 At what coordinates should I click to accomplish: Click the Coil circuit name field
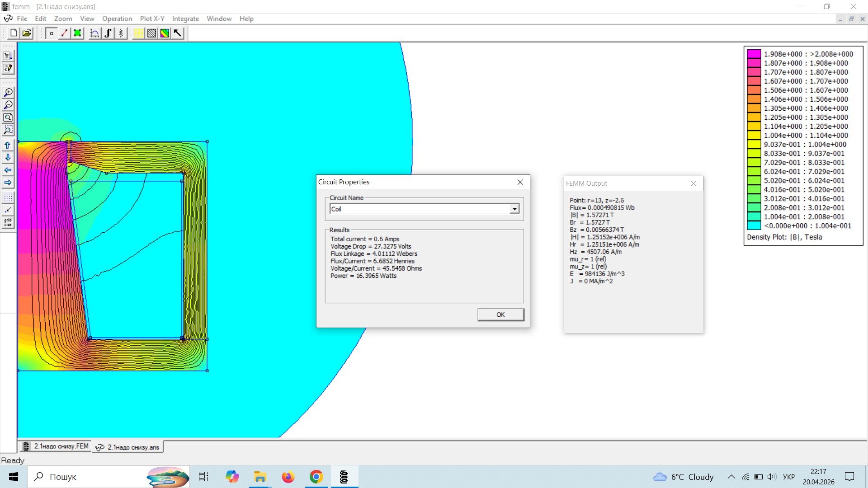[420, 209]
